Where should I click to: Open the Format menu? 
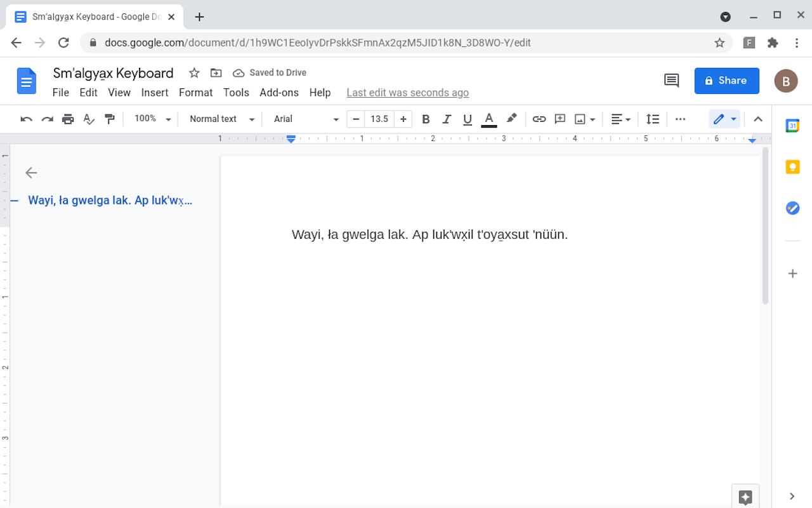coord(195,93)
